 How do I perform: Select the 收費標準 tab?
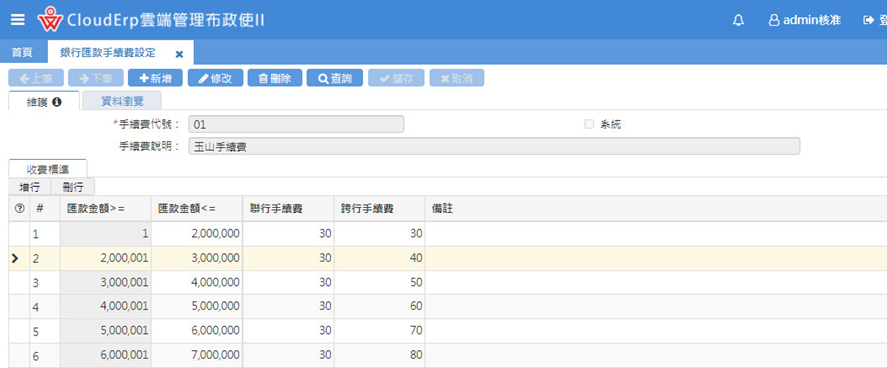pos(48,169)
